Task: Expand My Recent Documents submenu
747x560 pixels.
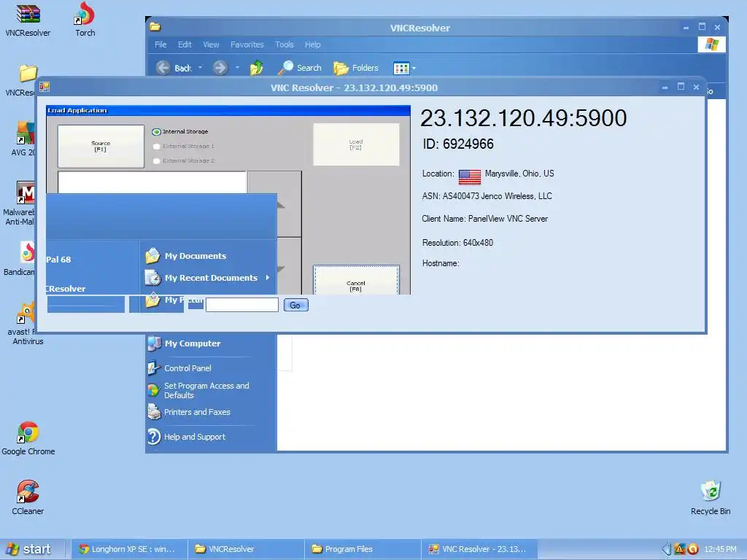Action: tap(268, 278)
